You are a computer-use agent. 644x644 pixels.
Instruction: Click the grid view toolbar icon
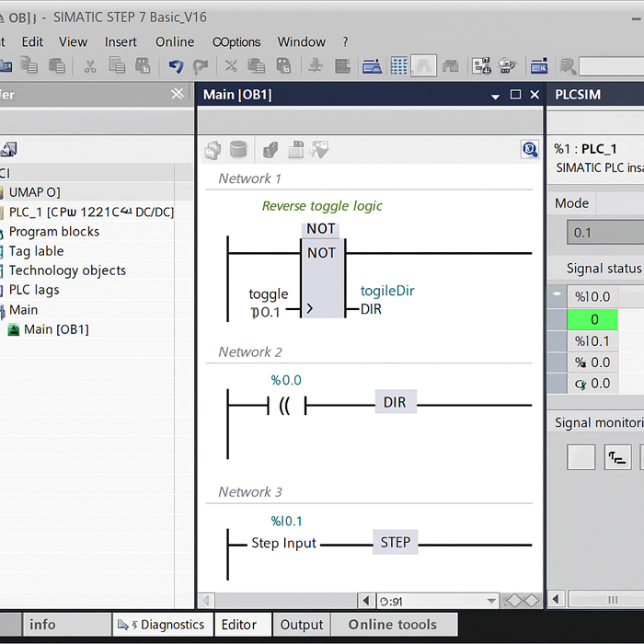pos(398,66)
